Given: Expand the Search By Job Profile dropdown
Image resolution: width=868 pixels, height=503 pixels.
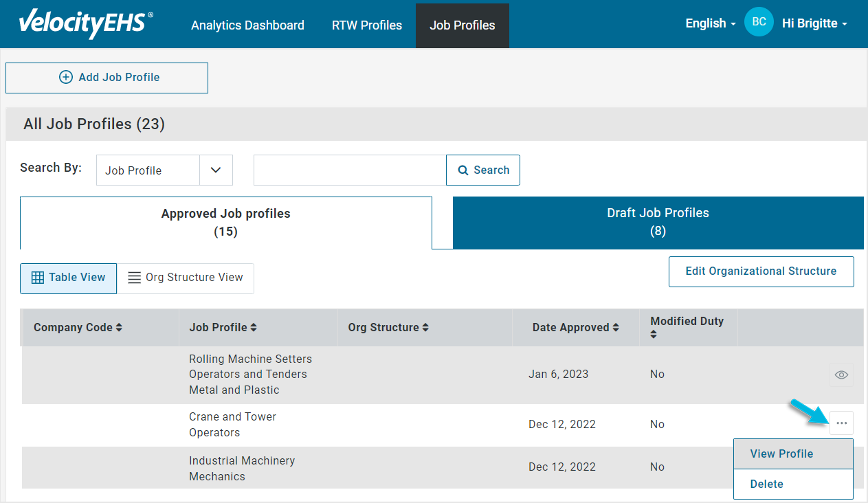Looking at the screenshot, I should (x=216, y=170).
